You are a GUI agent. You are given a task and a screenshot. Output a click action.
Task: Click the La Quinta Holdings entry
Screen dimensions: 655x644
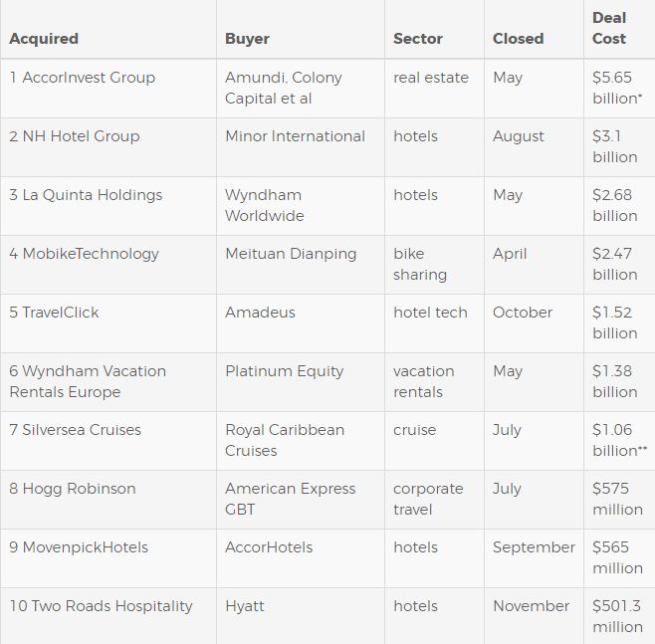(x=86, y=195)
